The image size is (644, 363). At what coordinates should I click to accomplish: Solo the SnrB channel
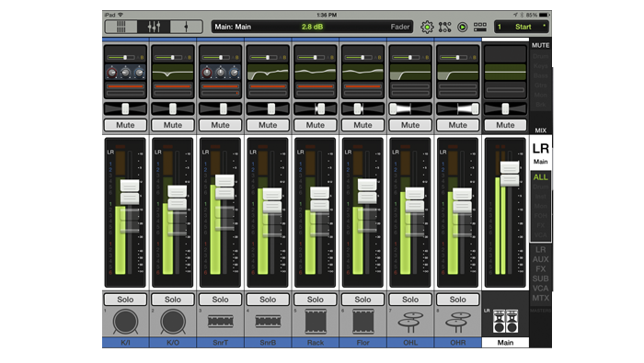268,300
